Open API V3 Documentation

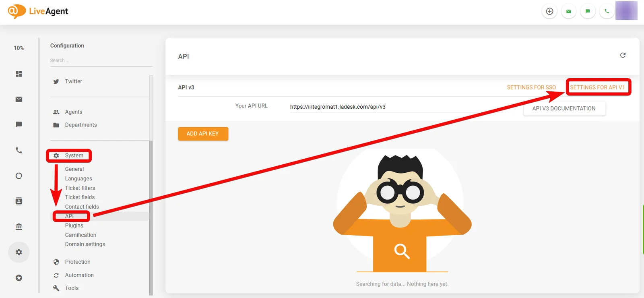click(564, 108)
